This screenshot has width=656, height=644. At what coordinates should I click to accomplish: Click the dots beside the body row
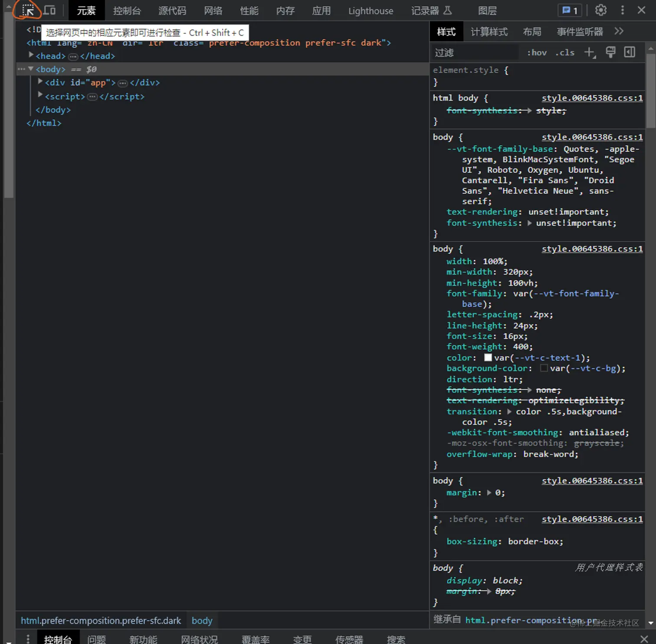tap(21, 69)
